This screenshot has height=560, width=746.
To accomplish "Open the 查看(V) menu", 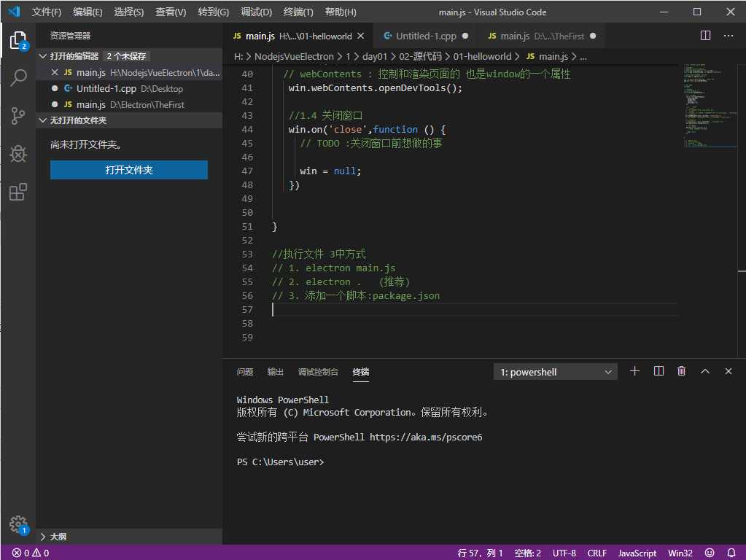I will click(x=171, y=12).
